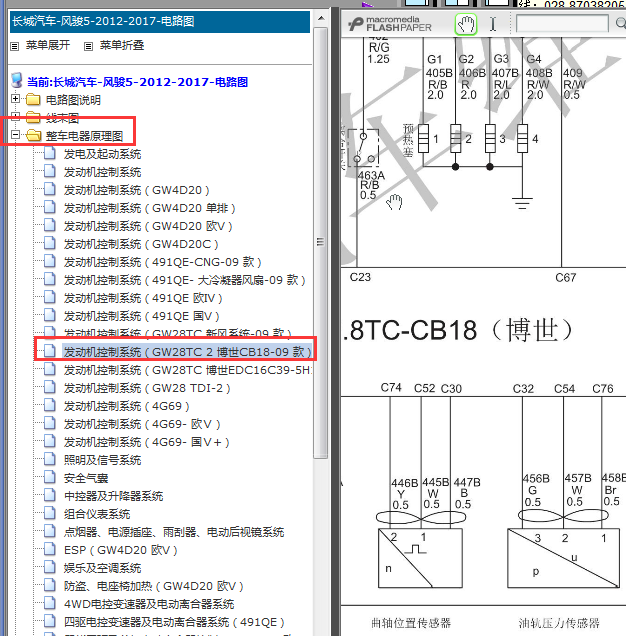Select the 电路图说明 folder
Screen dimensions: 626x636
(x=73, y=100)
